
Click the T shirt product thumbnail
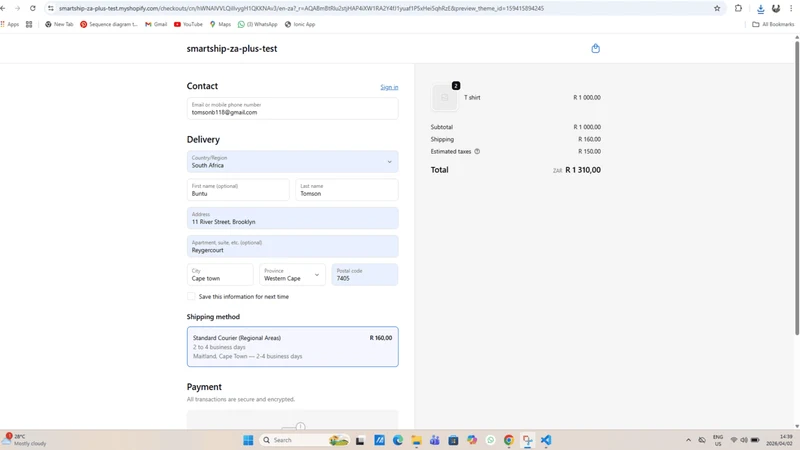(x=445, y=97)
